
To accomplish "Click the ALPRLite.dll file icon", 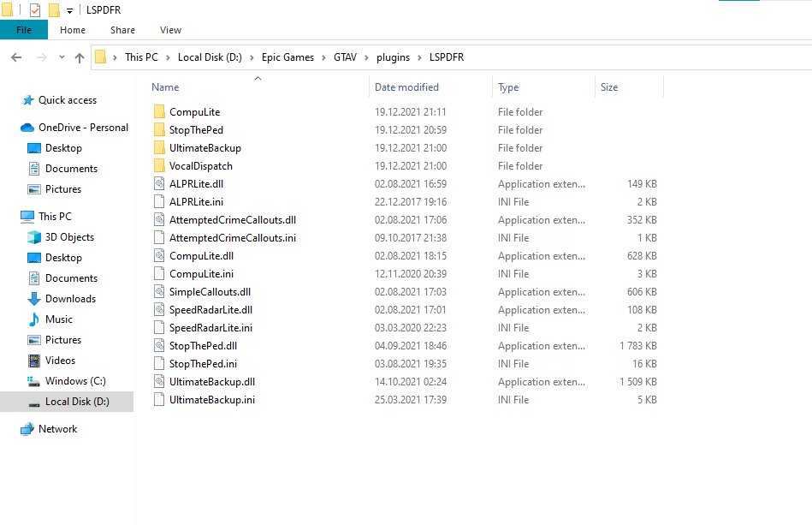I will [159, 184].
